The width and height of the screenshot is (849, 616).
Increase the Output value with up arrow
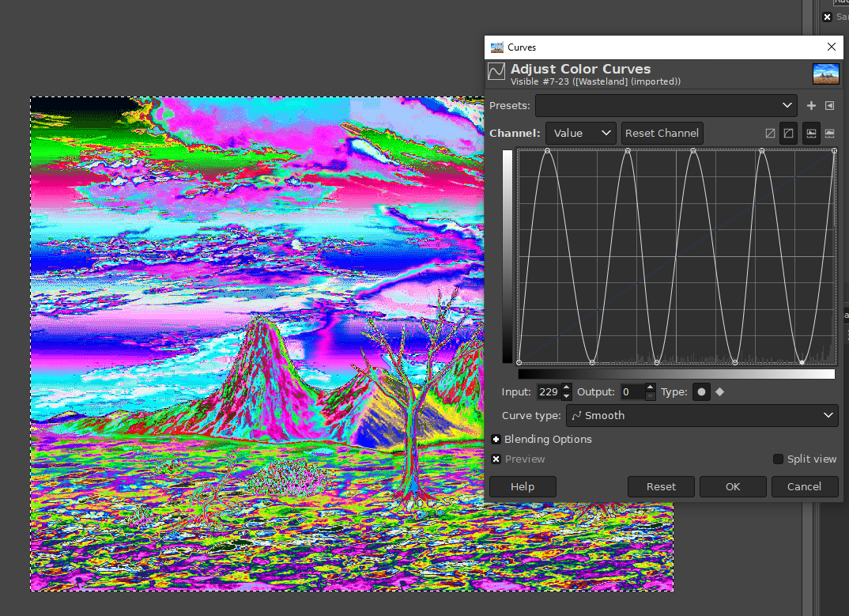(x=651, y=388)
